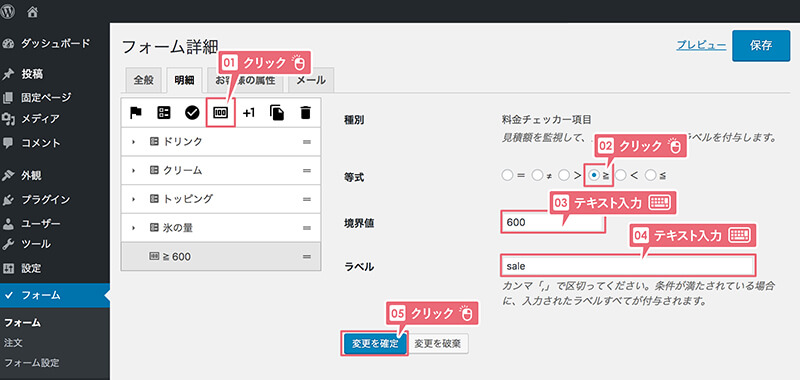Click the 変更を確定 button
The width and height of the screenshot is (800, 380).
click(x=375, y=344)
